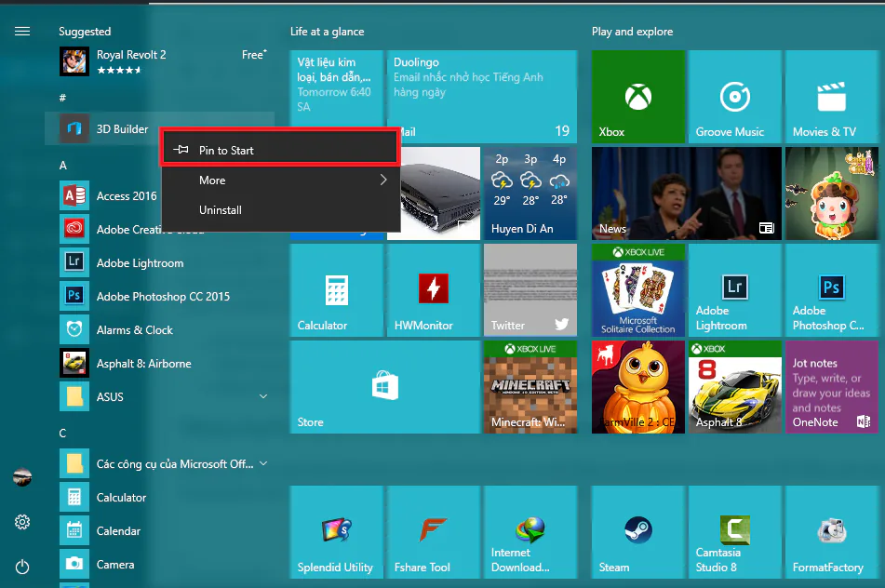This screenshot has height=588, width=885.
Task: Choose Uninstall from the context menu
Action: pos(280,210)
